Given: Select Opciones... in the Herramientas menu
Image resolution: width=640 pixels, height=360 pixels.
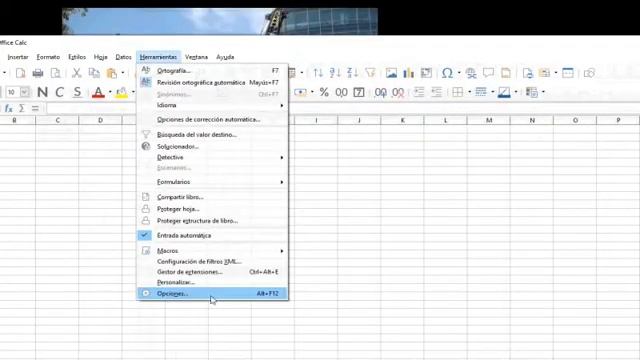Looking at the screenshot, I should 212,293.
